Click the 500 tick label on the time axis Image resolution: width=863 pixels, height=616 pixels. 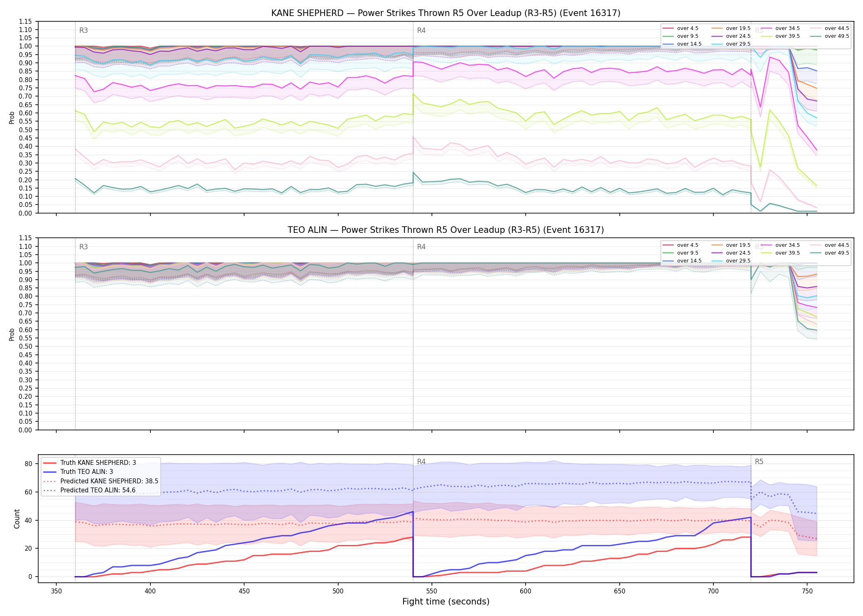(338, 591)
